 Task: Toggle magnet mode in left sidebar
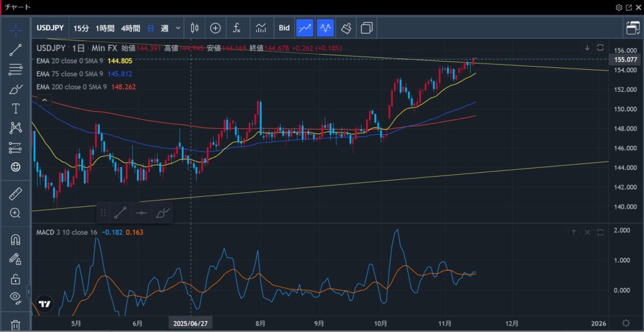(x=16, y=240)
